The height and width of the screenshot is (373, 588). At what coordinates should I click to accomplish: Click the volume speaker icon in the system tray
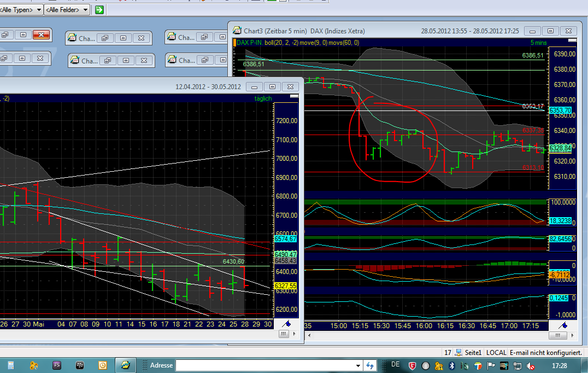pos(530,365)
